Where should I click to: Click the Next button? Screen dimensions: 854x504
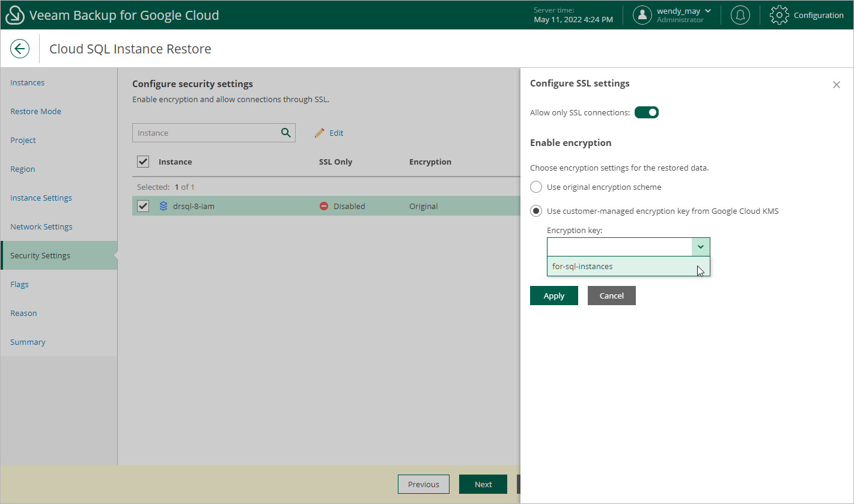point(483,484)
